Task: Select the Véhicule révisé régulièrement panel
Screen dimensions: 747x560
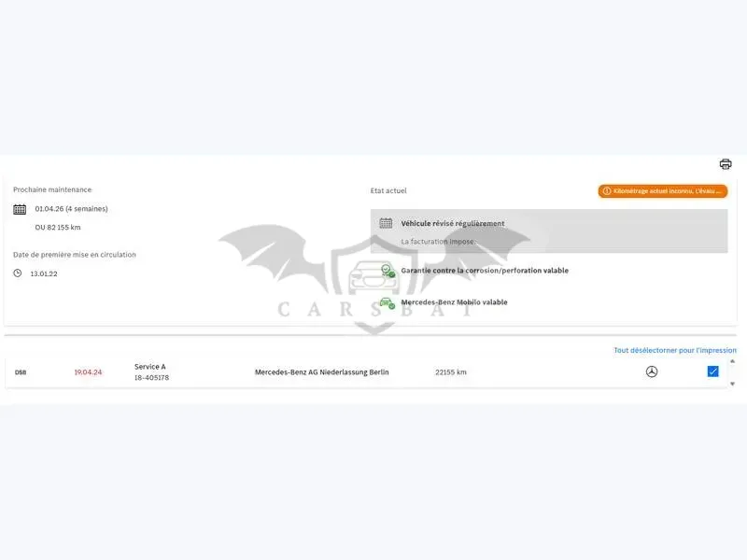Action: click(549, 231)
